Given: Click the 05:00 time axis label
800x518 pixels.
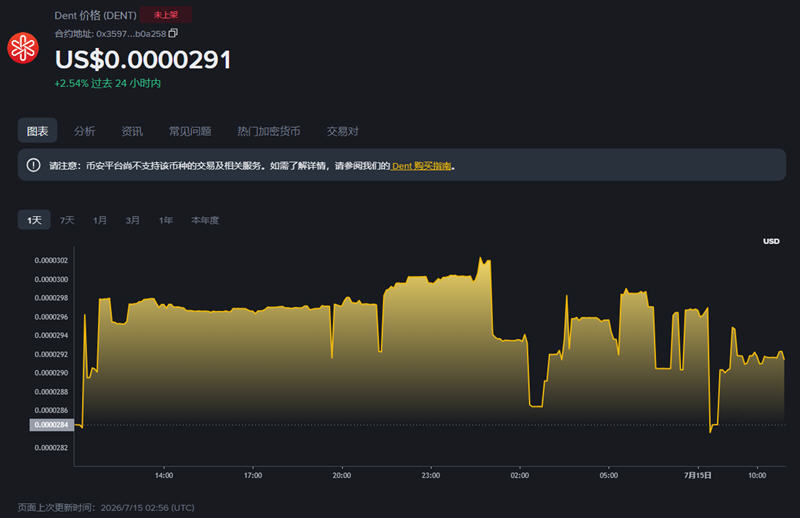Looking at the screenshot, I should 609,475.
